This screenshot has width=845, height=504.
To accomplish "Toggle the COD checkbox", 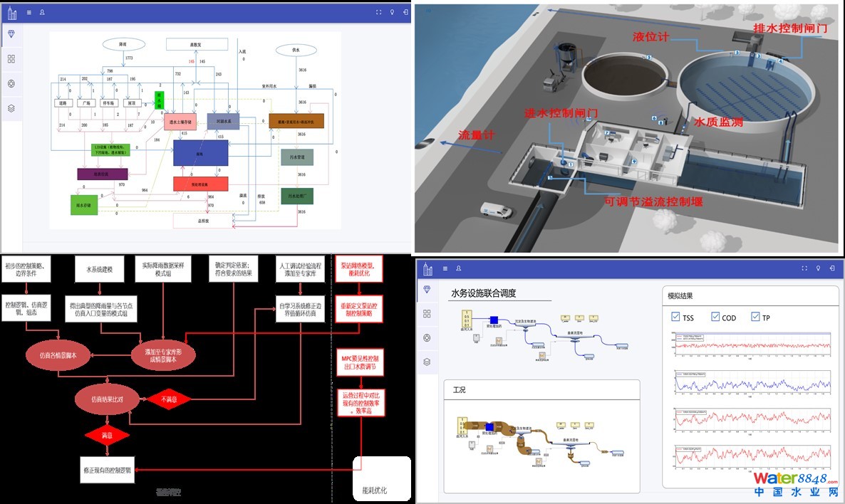I will 715,317.
